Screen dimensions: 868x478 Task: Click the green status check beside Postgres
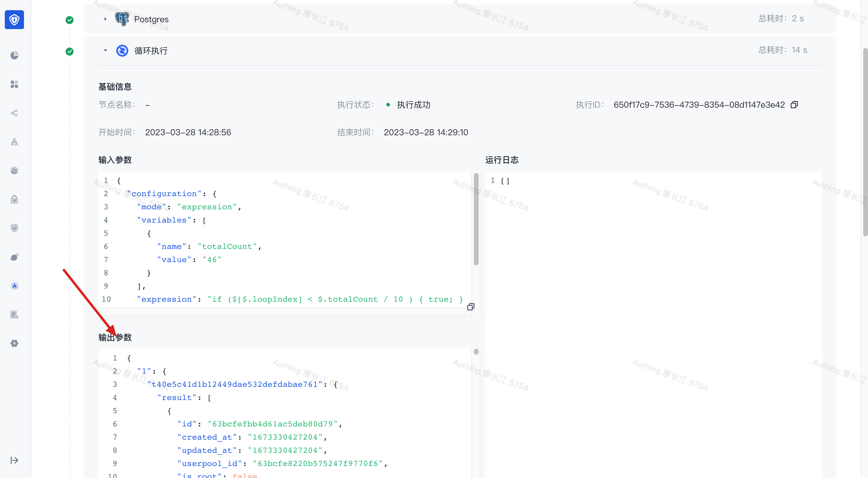coord(70,20)
